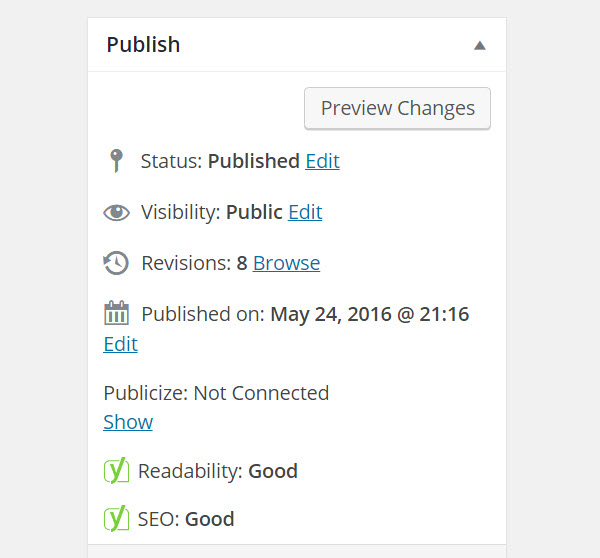Click the Publish panel heading
The height and width of the screenshot is (558, 600).
(143, 44)
